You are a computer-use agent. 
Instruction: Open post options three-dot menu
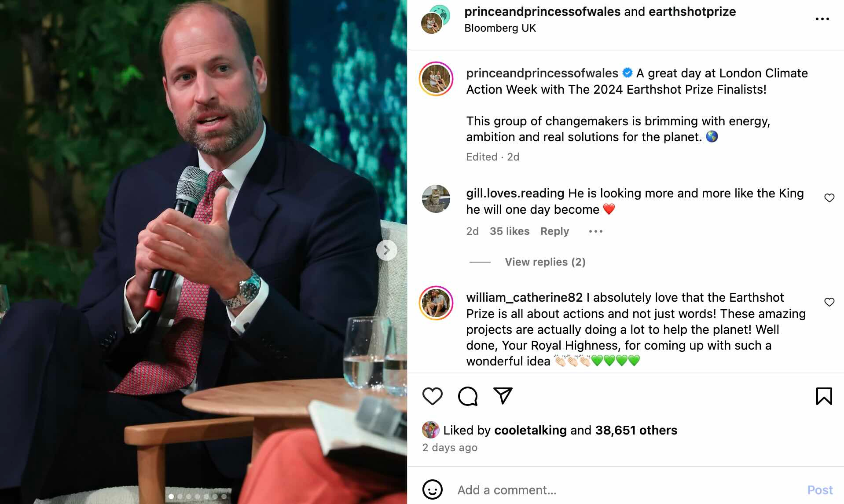click(x=822, y=19)
